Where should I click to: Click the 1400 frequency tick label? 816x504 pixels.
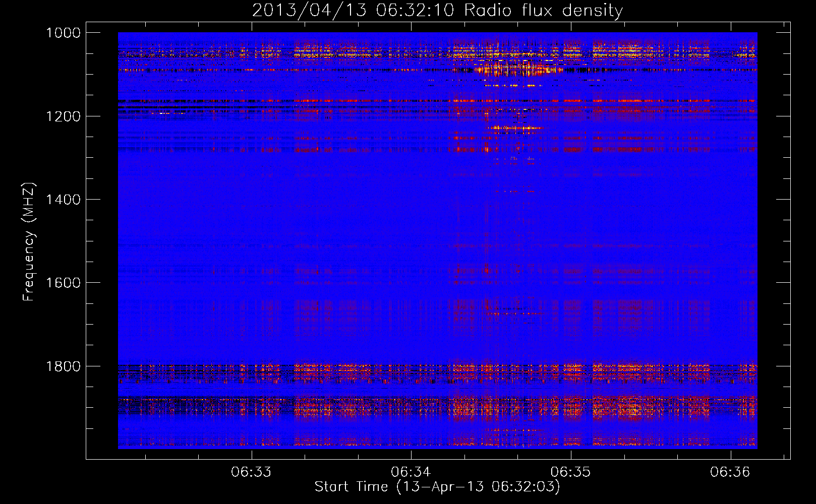tap(64, 200)
